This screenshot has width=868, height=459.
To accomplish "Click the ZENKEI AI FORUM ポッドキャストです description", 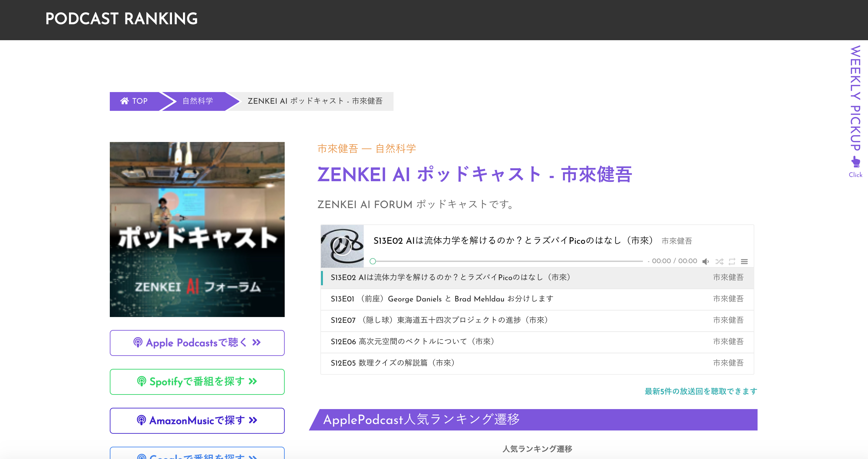I will pyautogui.click(x=416, y=204).
